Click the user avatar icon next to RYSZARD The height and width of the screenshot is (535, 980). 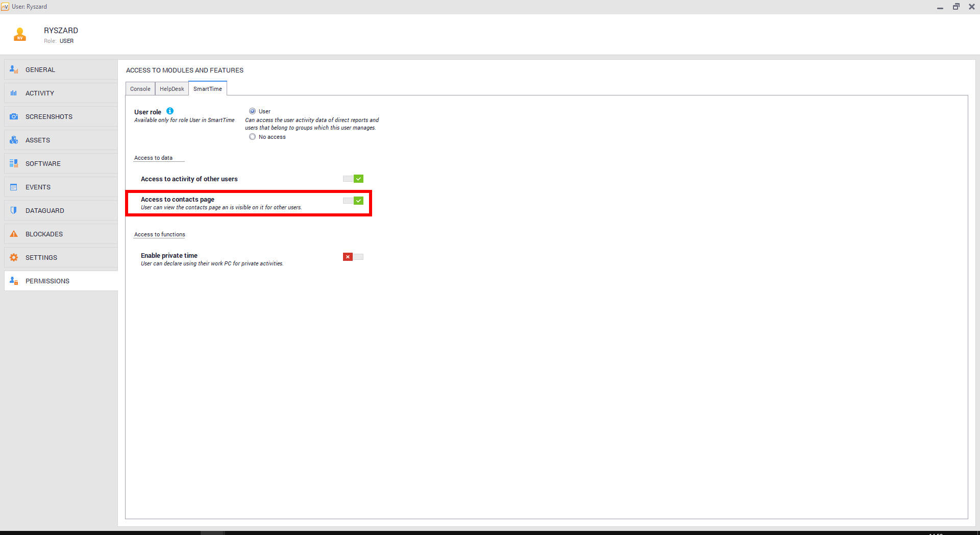click(x=20, y=35)
